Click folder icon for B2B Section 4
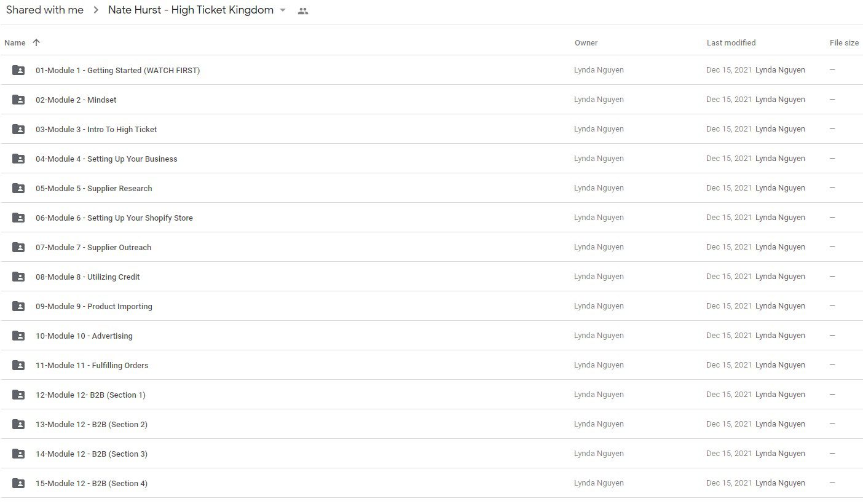This screenshot has width=863, height=504. click(18, 483)
